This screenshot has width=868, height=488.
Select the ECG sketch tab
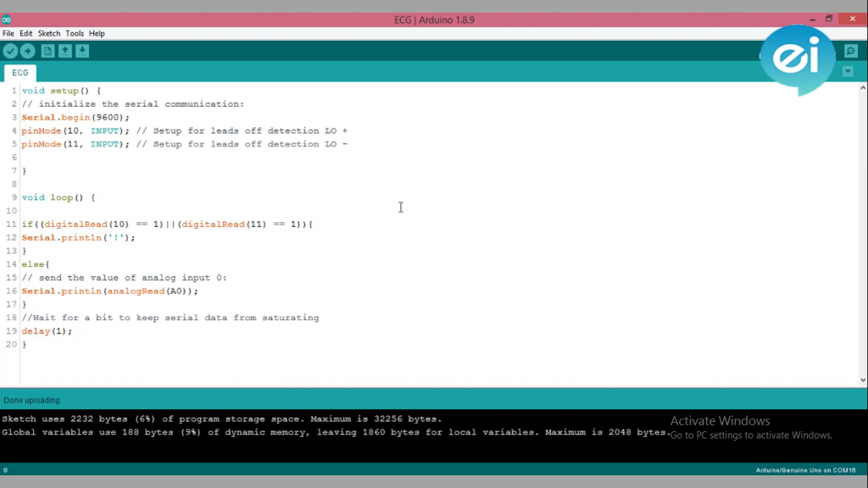point(20,73)
